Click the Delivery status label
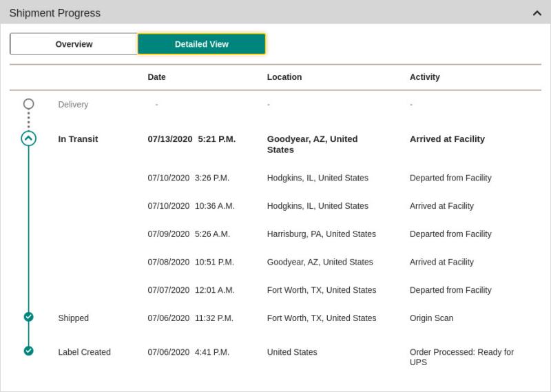Screen dimensions: 551x392 (73, 105)
